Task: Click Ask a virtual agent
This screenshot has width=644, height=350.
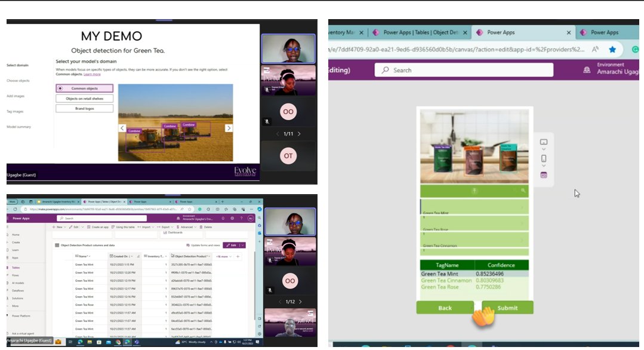Action: pyautogui.click(x=23, y=333)
